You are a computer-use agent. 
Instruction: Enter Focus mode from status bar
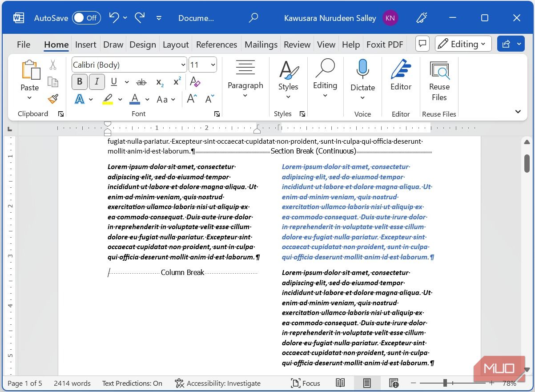(306, 383)
